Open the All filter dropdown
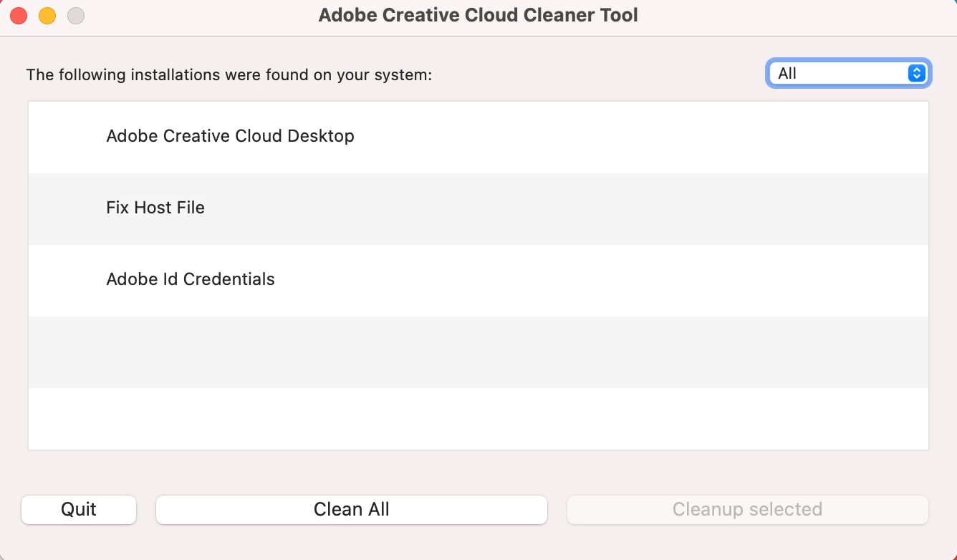The height and width of the screenshot is (560, 957). coord(848,73)
